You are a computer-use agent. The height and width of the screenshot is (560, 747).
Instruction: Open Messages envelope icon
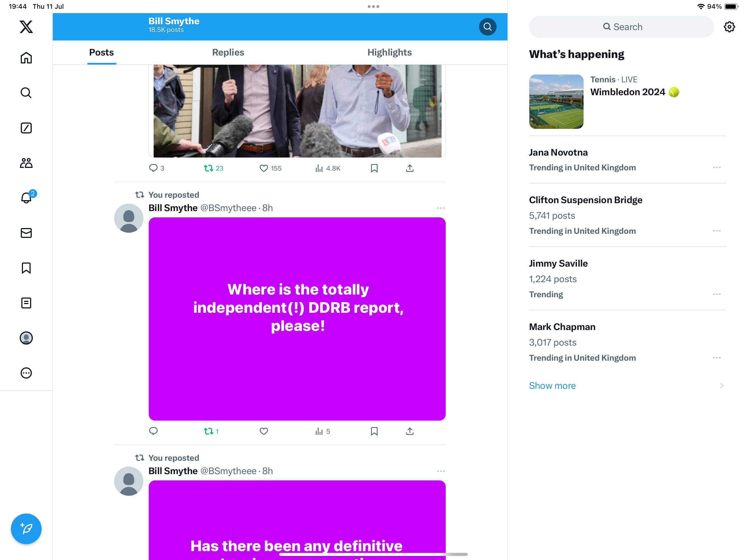[x=26, y=233]
